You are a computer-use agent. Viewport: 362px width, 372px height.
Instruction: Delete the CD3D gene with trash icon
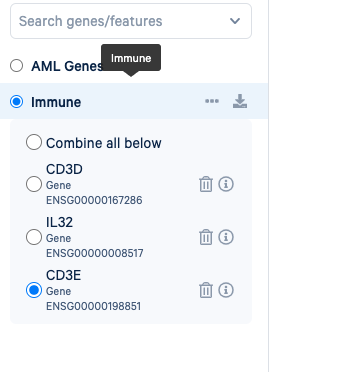point(206,184)
